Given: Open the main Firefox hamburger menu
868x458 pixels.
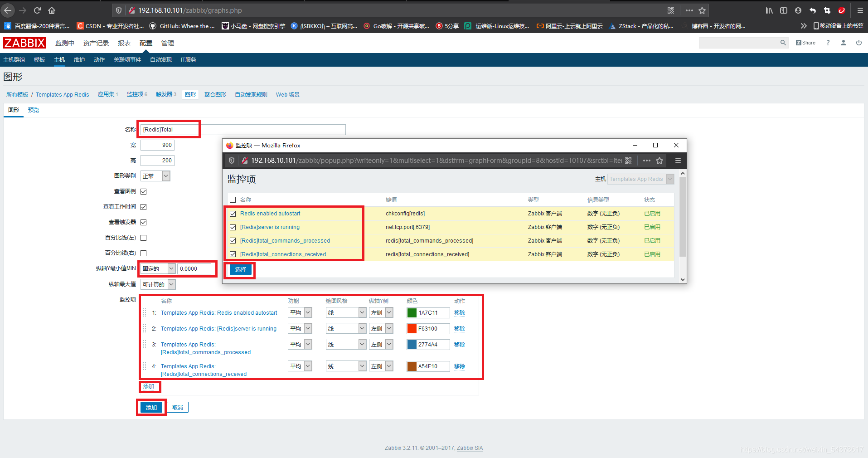Looking at the screenshot, I should (860, 10).
